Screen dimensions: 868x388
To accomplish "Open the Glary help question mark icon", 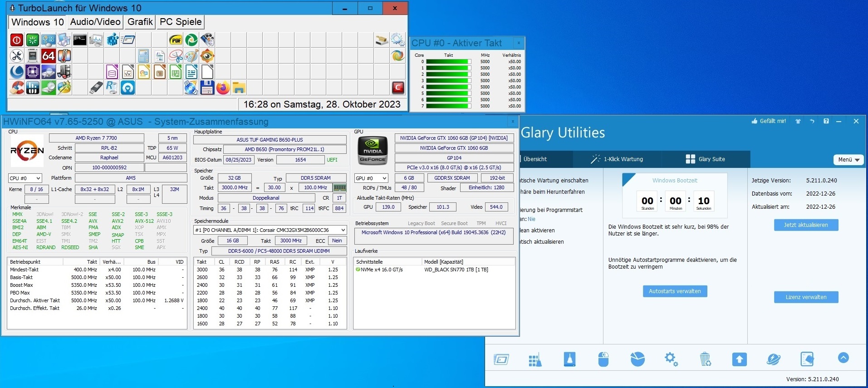I will pos(826,121).
